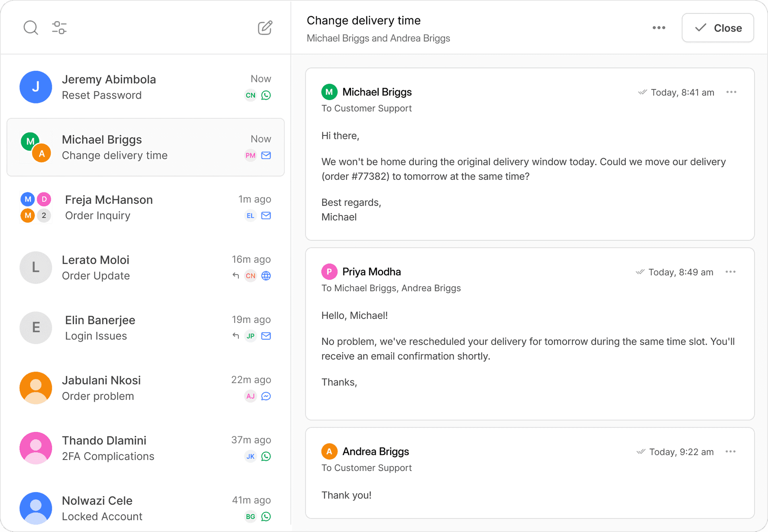Image resolution: width=768 pixels, height=532 pixels.
Task: Select Priya Modha sender name in thread
Action: point(372,272)
